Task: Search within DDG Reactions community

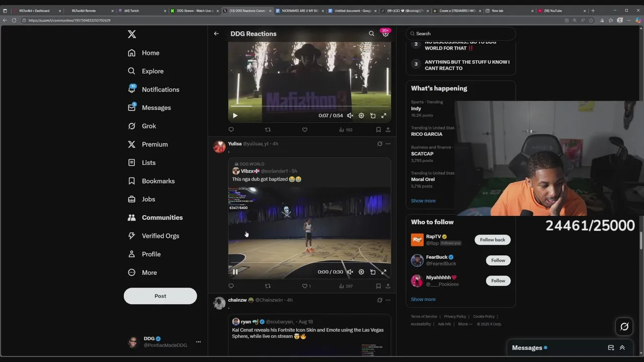Action: 371,34
